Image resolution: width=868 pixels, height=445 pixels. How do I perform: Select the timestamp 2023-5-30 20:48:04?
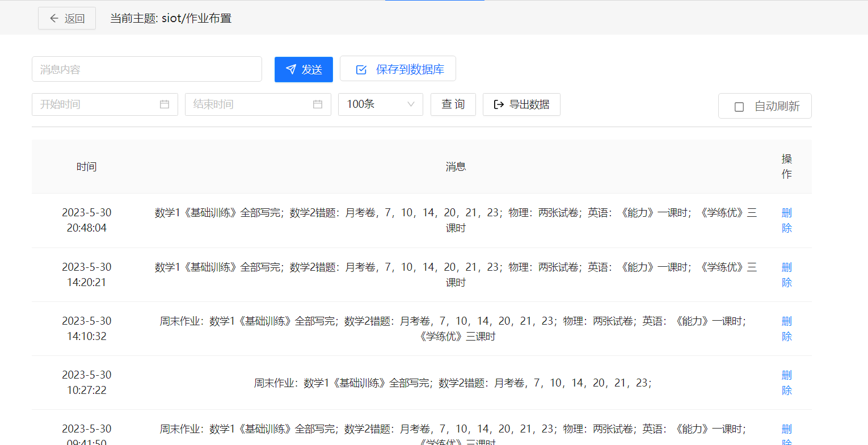click(87, 220)
